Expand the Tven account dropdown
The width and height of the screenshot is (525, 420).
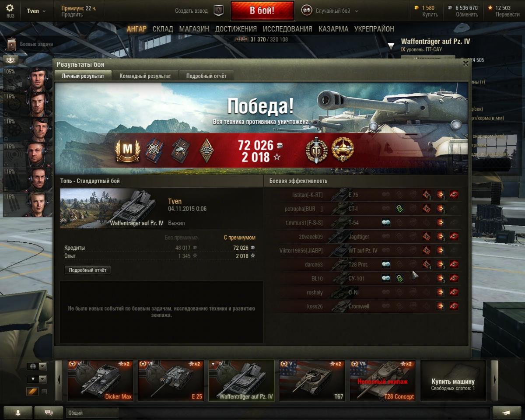(36, 11)
